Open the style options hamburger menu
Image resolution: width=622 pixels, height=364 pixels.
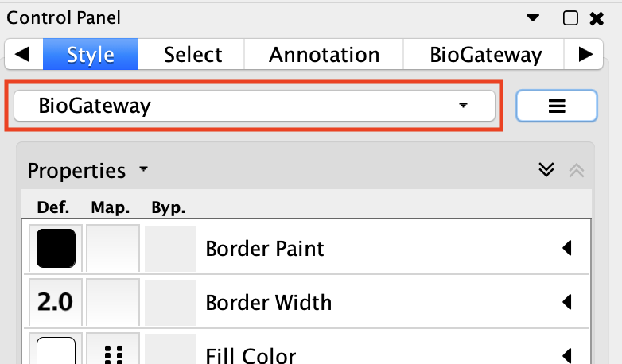click(x=557, y=106)
